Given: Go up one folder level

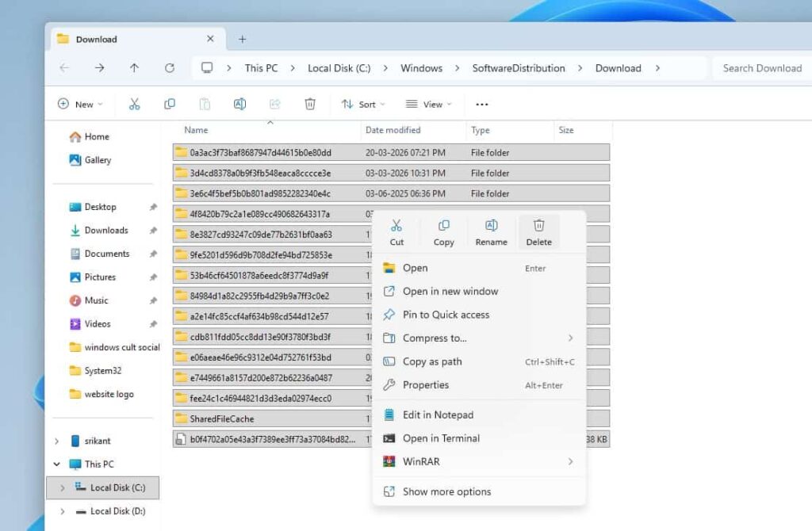Looking at the screenshot, I should (x=134, y=68).
